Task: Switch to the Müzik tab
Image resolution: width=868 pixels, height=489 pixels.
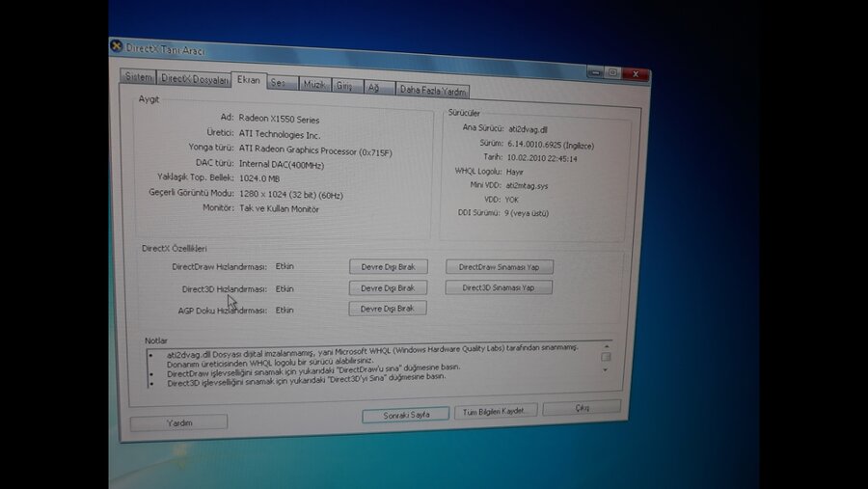Action: point(314,85)
